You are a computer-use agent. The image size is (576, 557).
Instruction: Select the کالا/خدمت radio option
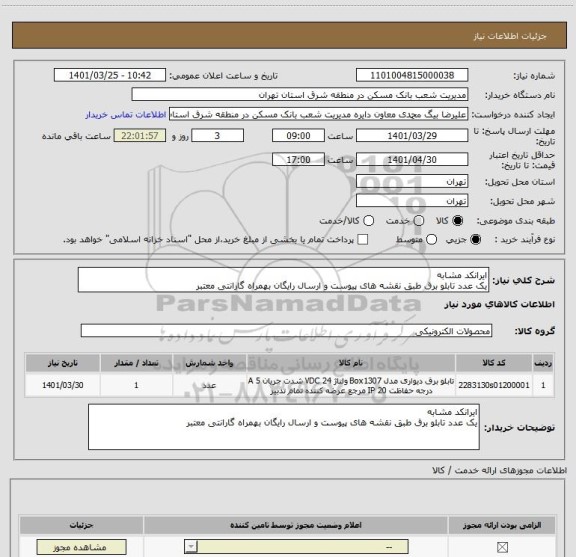368,220
